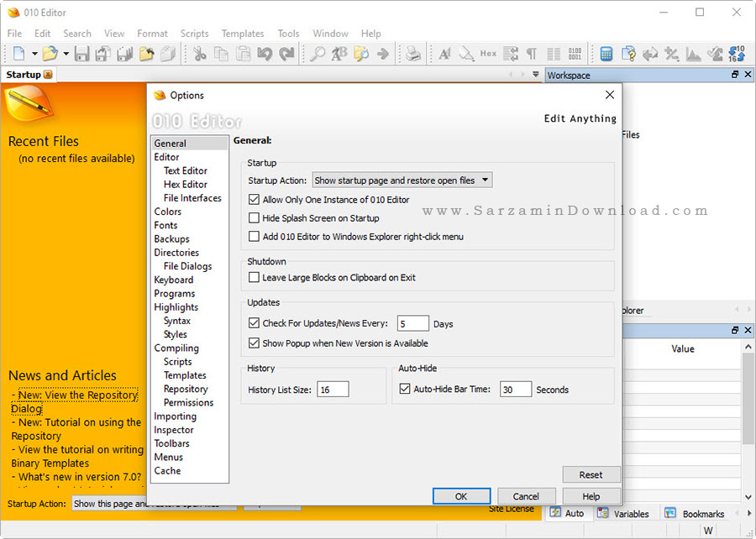The width and height of the screenshot is (756, 539).
Task: Enable Hide Splash Screen on Startup
Action: [254, 217]
